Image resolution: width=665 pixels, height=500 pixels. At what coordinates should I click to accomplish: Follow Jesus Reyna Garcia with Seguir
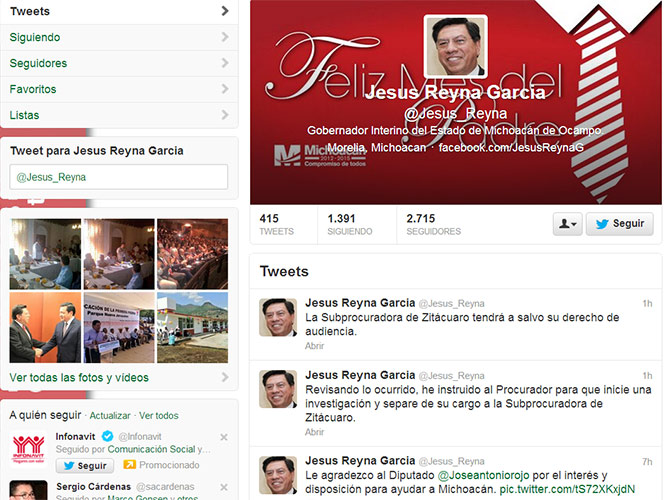click(620, 223)
